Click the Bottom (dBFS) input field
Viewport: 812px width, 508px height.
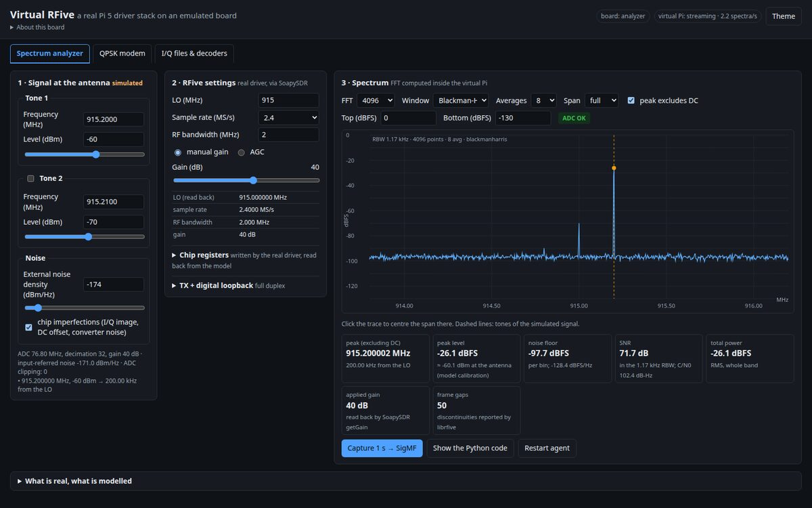click(523, 118)
